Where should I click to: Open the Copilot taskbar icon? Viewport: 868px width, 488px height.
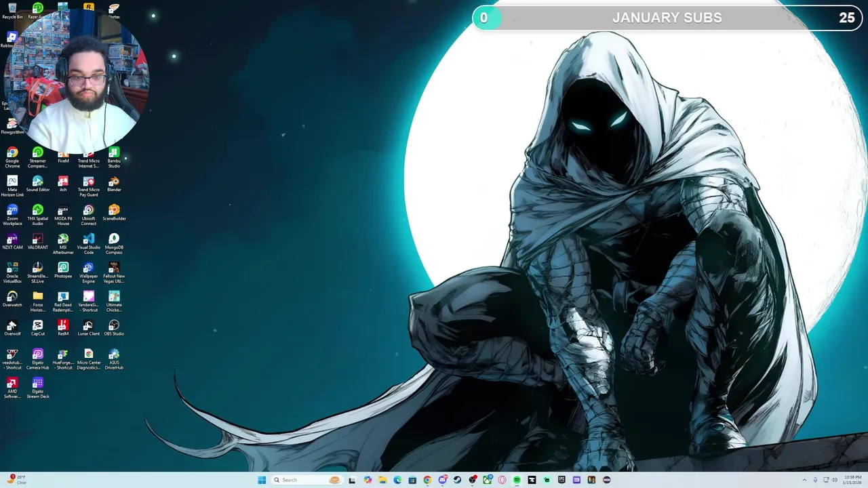click(x=368, y=480)
